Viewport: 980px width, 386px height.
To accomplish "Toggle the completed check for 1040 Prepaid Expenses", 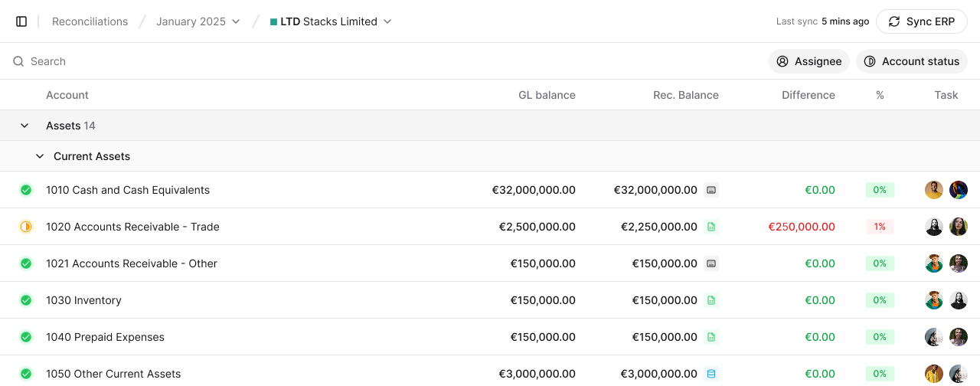I will click(x=26, y=337).
